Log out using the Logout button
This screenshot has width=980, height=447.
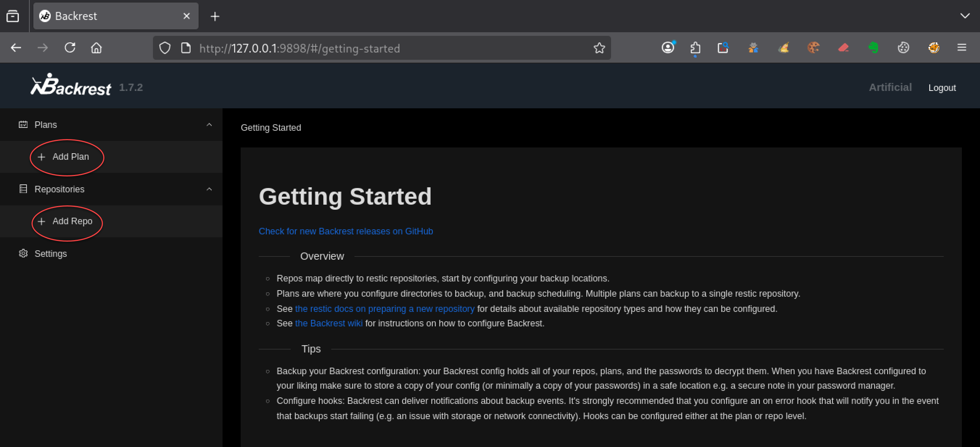(x=942, y=88)
